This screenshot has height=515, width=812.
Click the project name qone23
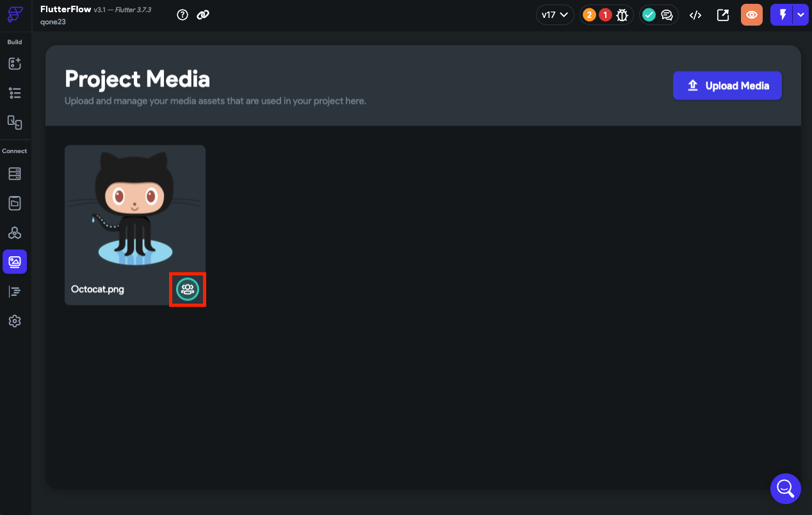[x=53, y=22]
